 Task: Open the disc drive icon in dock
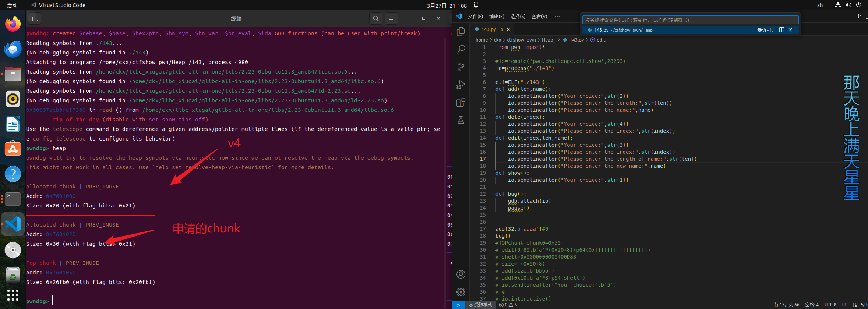(13, 250)
